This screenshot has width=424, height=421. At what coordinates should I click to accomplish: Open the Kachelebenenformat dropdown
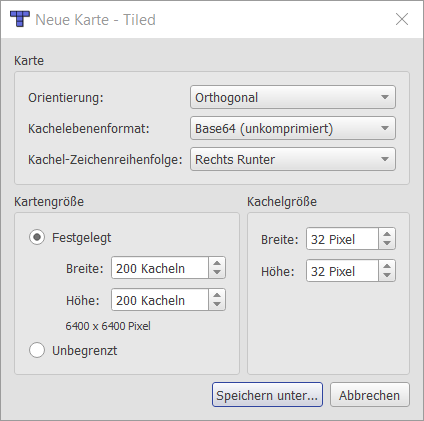293,128
